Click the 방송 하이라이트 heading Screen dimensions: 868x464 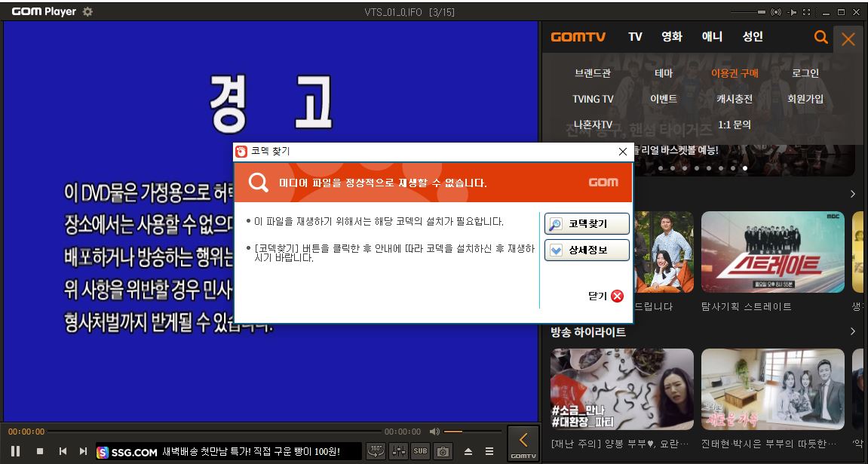[588, 332]
